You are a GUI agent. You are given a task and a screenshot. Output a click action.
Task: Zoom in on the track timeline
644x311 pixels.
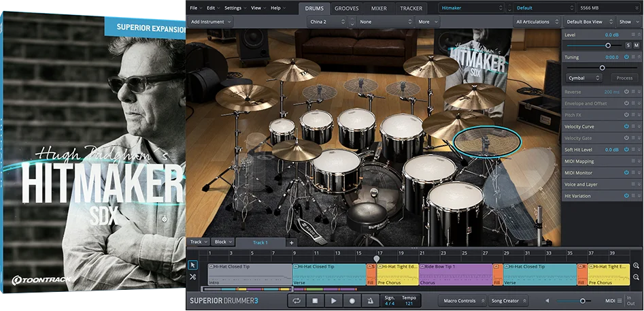pyautogui.click(x=636, y=266)
